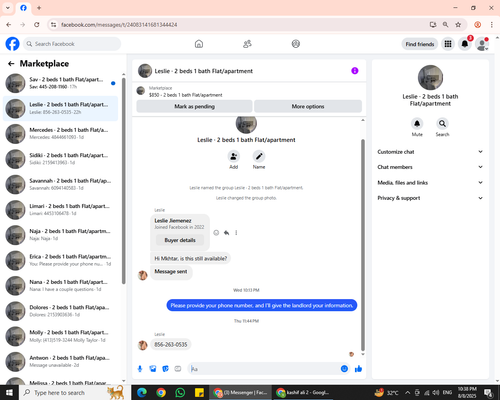500x400 pixels.
Task: Open Erica conversation in list
Action: pyautogui.click(x=60, y=260)
